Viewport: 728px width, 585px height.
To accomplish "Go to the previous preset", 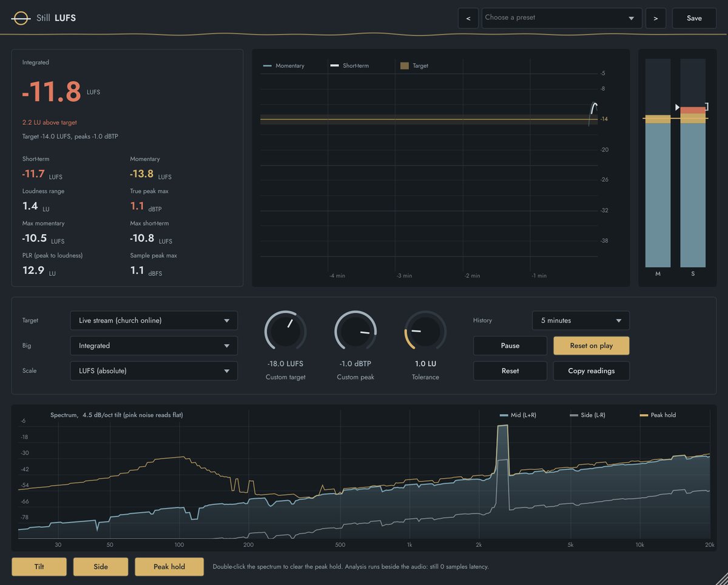I will (468, 18).
